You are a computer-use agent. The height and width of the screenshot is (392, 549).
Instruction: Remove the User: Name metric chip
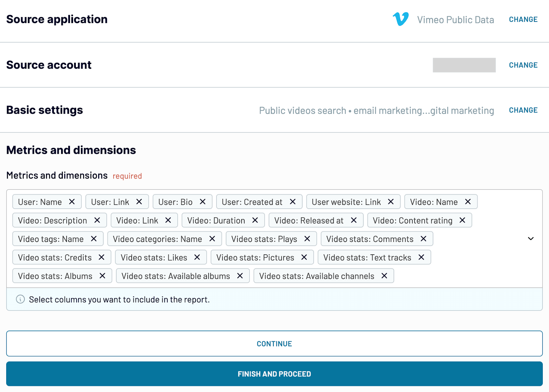[x=72, y=202]
